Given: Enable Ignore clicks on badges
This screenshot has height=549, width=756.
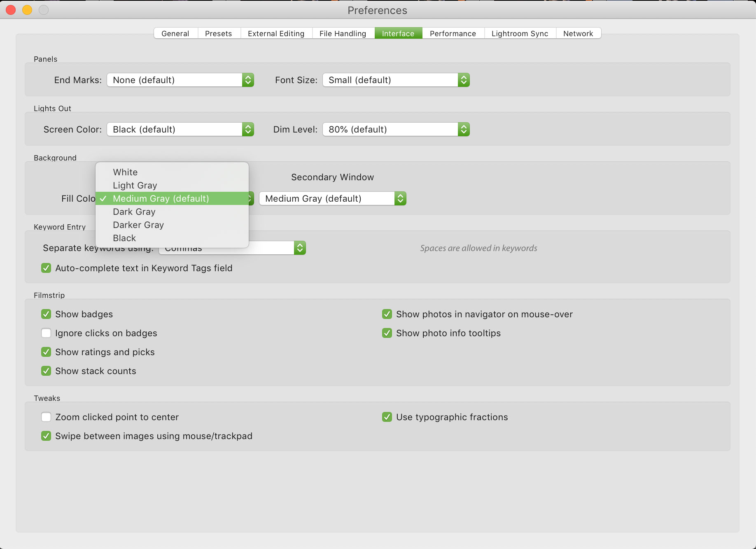Looking at the screenshot, I should point(46,333).
